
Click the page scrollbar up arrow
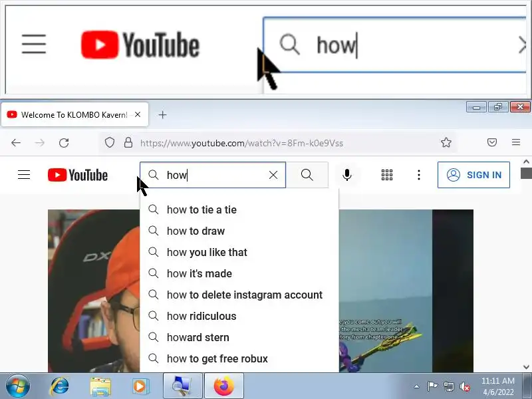point(526,162)
